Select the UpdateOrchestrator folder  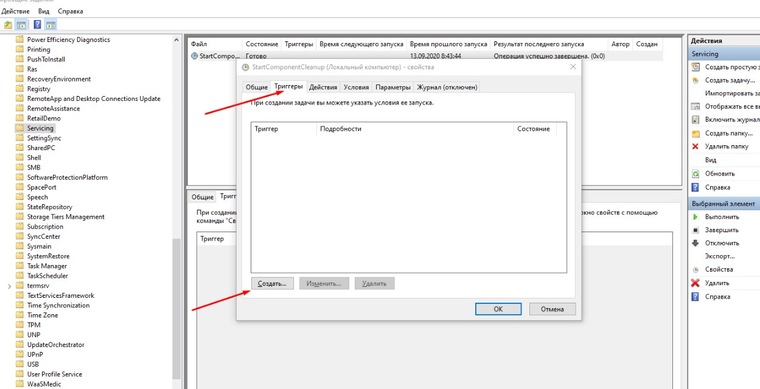(56, 344)
